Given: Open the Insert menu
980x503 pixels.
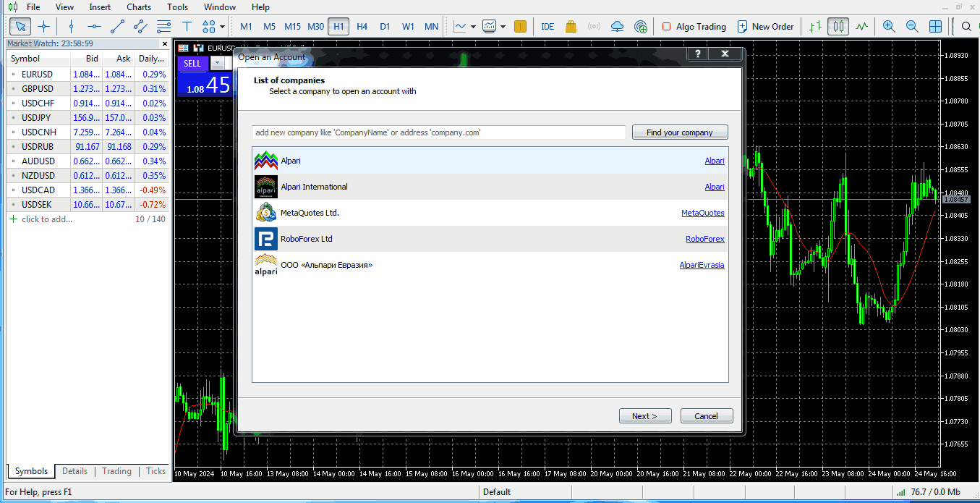Looking at the screenshot, I should tap(100, 7).
